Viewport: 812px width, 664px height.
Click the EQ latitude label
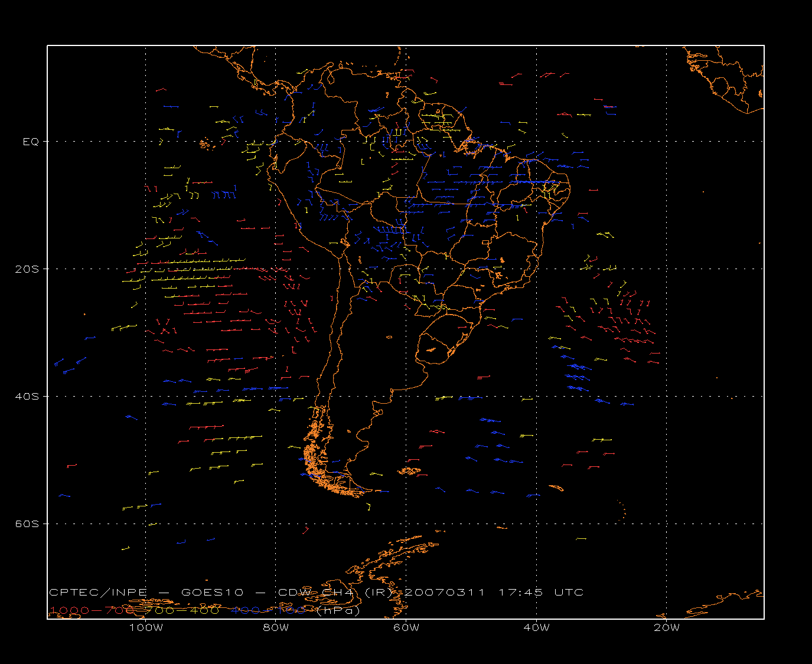point(31,142)
